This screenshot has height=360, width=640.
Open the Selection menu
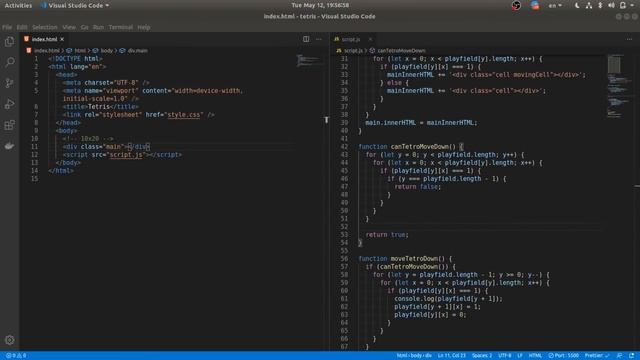pyautogui.click(x=44, y=27)
